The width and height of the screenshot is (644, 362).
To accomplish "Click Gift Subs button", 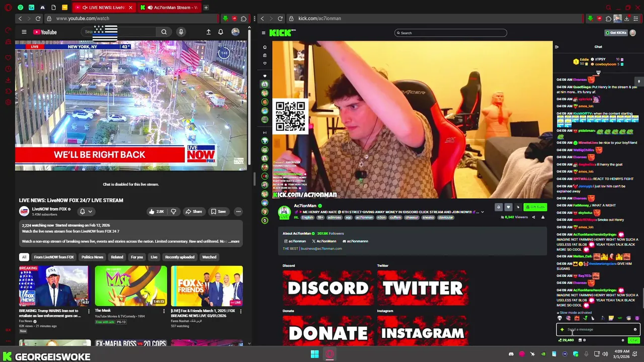I will 535,207.
